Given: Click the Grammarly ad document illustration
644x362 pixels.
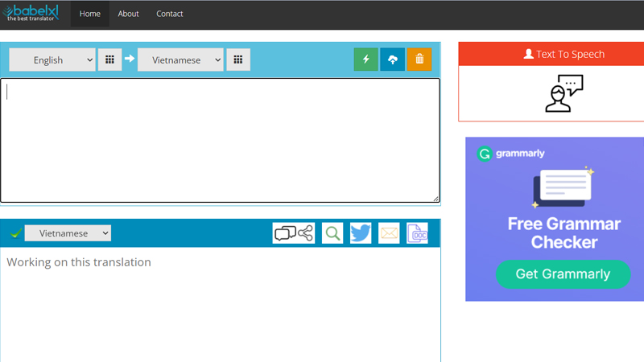Looking at the screenshot, I should click(563, 187).
